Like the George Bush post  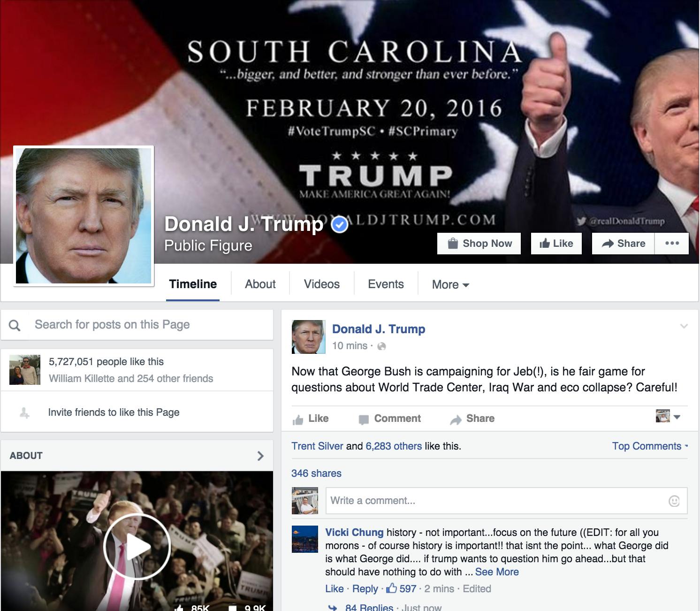pyautogui.click(x=311, y=419)
